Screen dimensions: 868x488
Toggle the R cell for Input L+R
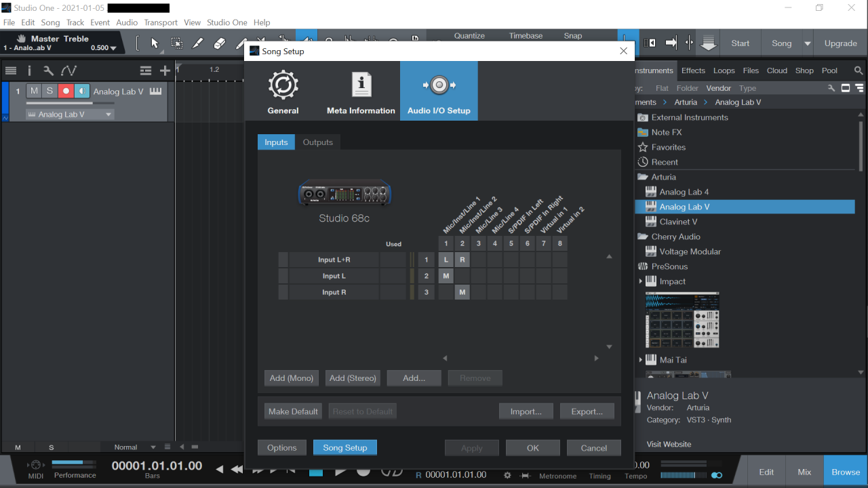(x=462, y=260)
